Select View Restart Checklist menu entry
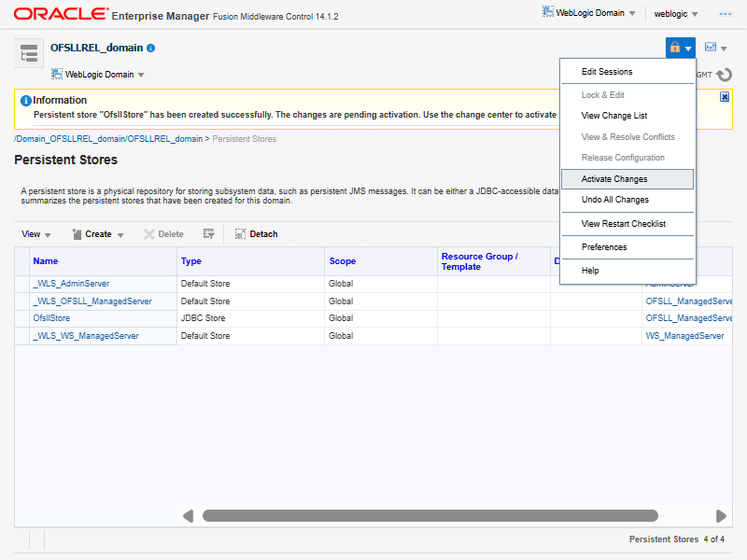 point(623,224)
